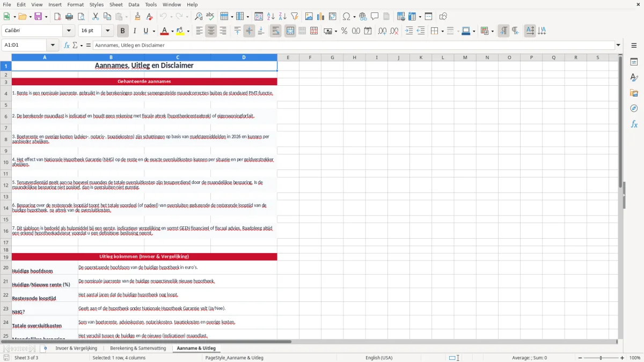Toggle Align Right
Screen dimensions: 644x362
(223, 31)
